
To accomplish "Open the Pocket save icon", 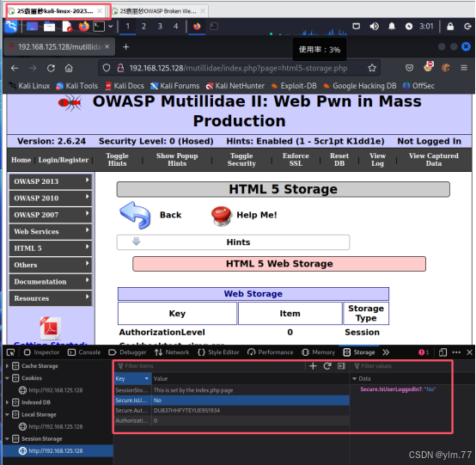I will click(x=409, y=68).
